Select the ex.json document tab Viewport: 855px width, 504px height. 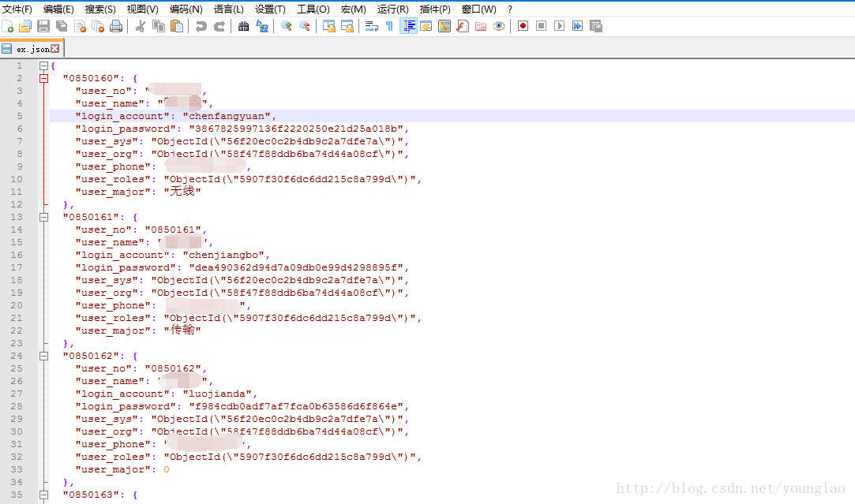coord(32,49)
